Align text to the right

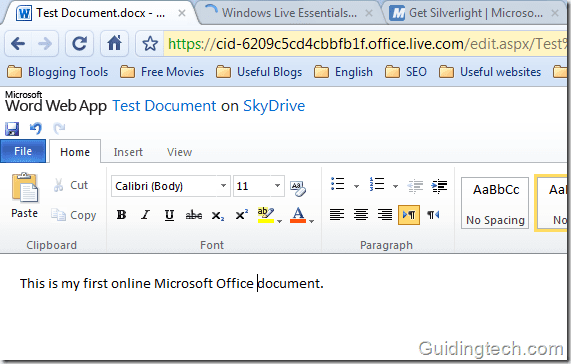385,215
